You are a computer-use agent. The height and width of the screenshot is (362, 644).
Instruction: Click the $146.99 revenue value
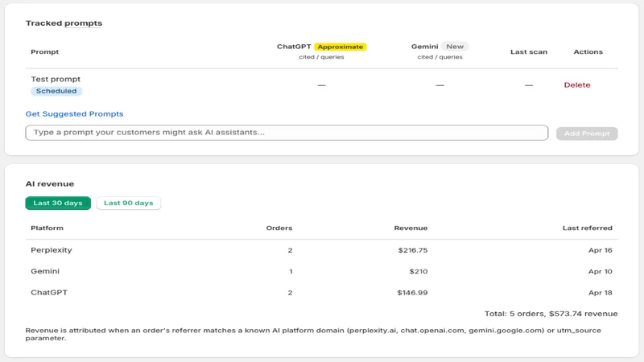click(412, 293)
